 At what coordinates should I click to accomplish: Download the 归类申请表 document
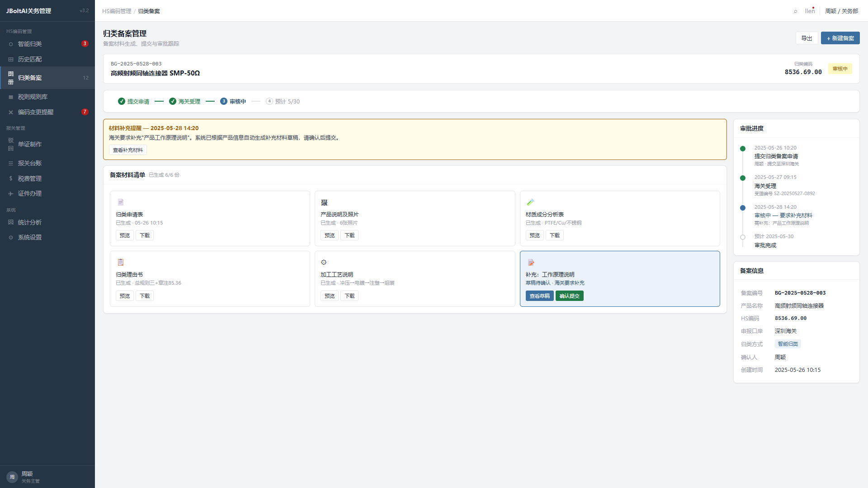tap(145, 235)
